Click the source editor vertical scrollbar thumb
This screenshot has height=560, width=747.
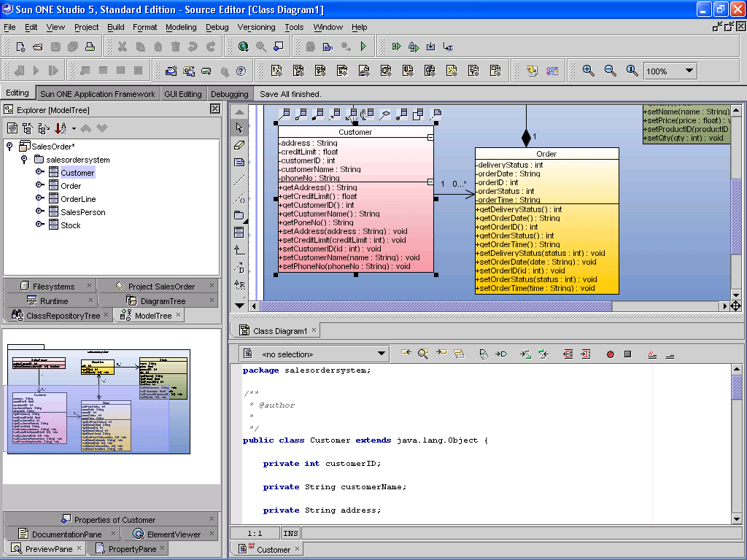pos(736,388)
